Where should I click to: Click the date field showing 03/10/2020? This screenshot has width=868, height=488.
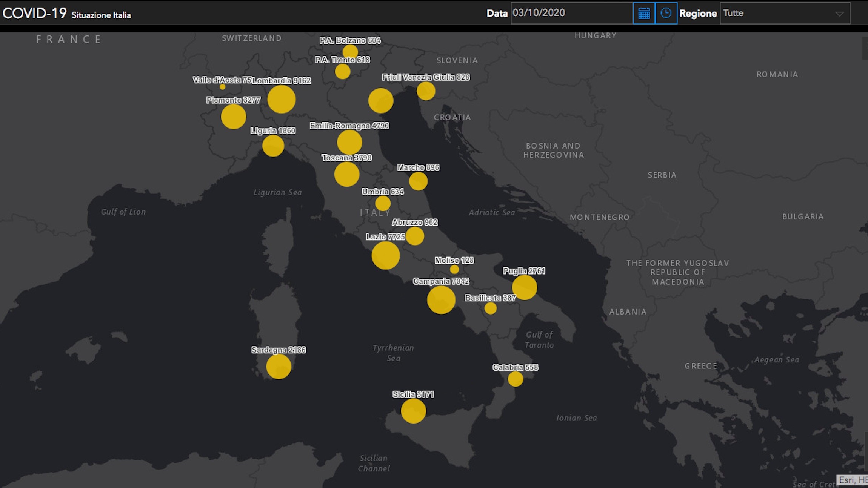(x=572, y=13)
